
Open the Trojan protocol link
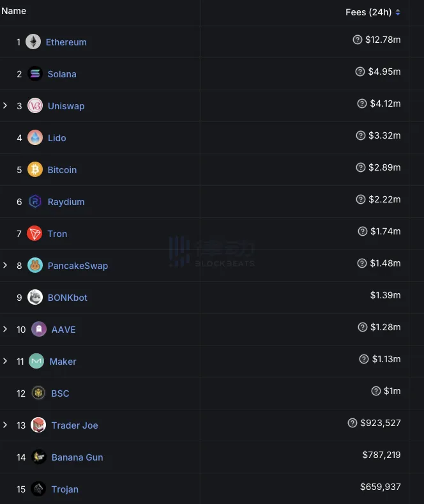click(x=65, y=489)
